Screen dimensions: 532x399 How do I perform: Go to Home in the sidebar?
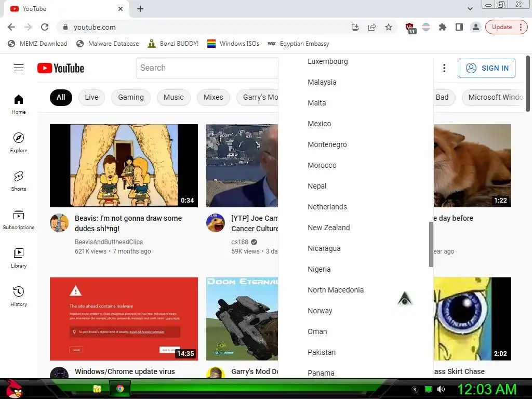[x=19, y=104]
